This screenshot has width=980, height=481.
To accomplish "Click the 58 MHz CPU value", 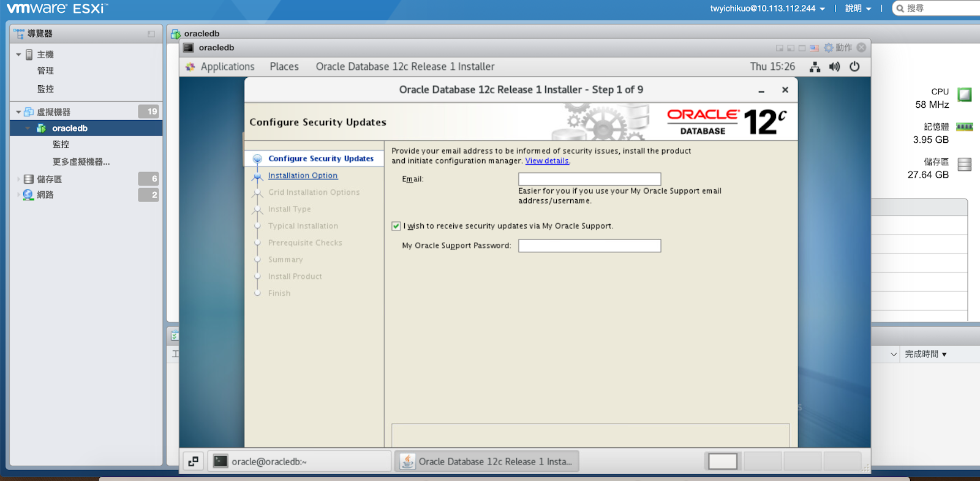I will coord(932,105).
